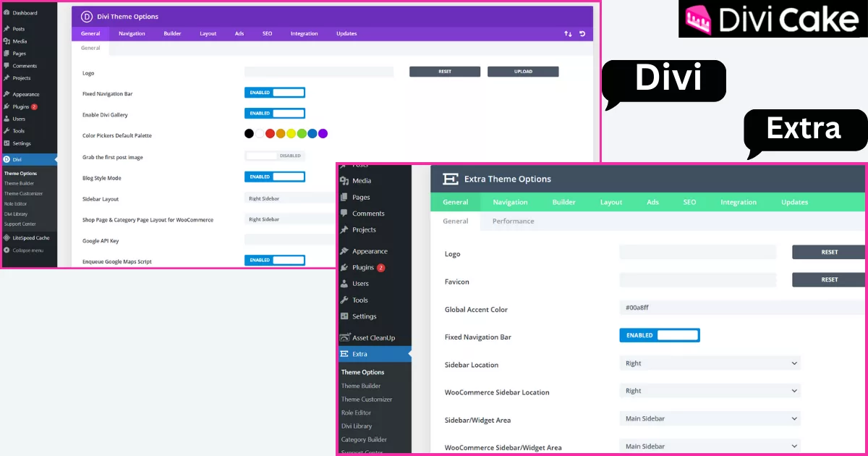Screen dimensions: 868x456
Task: Toggle the Blog Style Mode switch
Action: tap(275, 177)
